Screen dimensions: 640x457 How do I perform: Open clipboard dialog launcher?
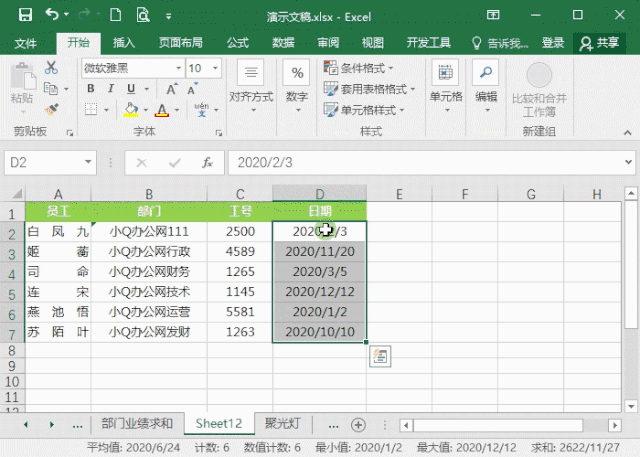pos(70,133)
